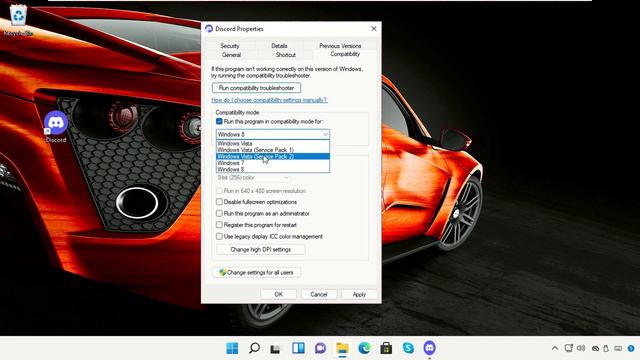Check Register this program for restart
The width and height of the screenshot is (640, 360).
coord(219,225)
